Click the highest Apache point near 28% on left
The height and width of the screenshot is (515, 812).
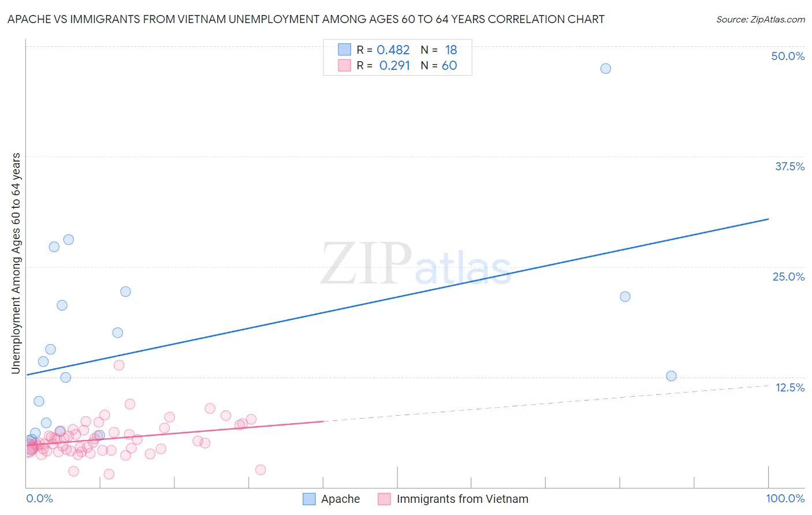click(x=69, y=240)
